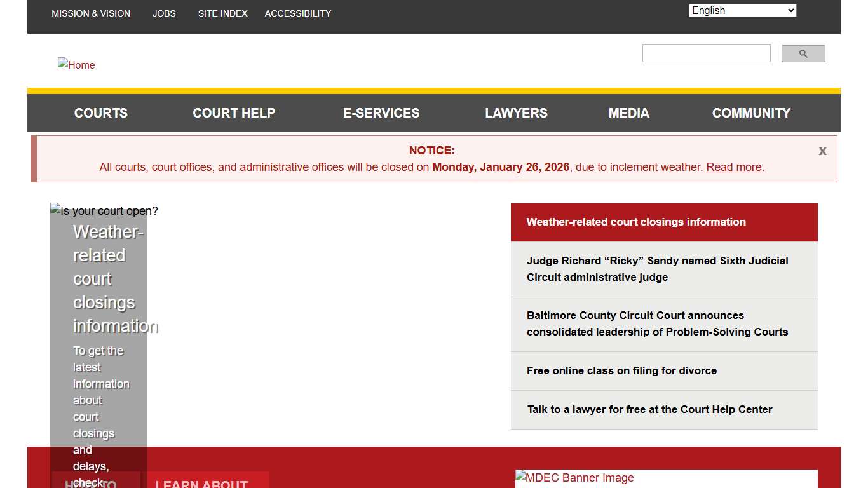Click the ACCESSIBILITY link
The height and width of the screenshot is (488, 868).
pos(297,13)
